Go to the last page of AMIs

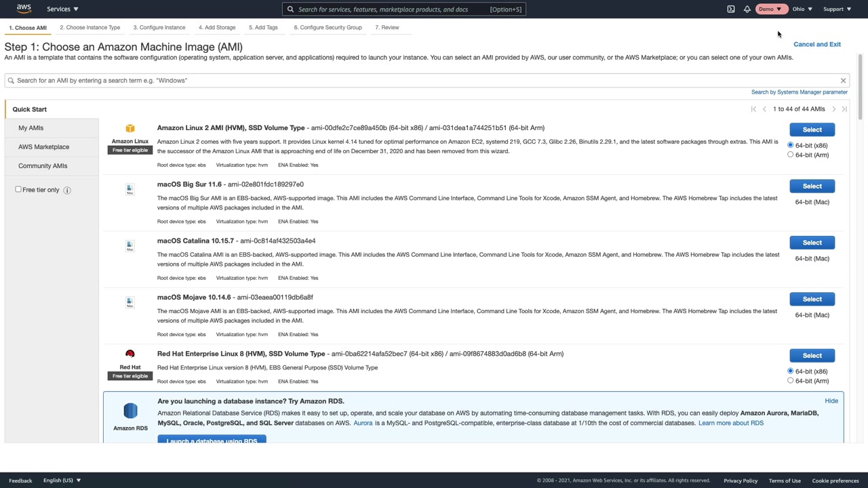[844, 109]
